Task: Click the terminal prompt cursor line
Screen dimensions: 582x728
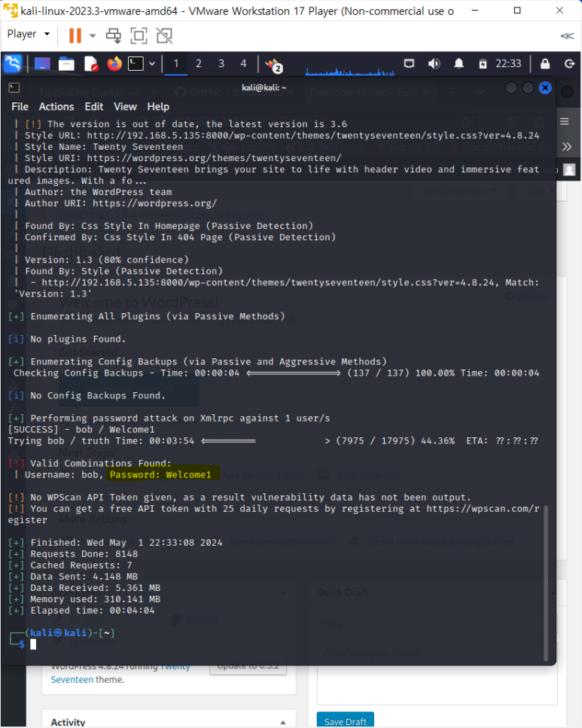Action: click(x=33, y=644)
